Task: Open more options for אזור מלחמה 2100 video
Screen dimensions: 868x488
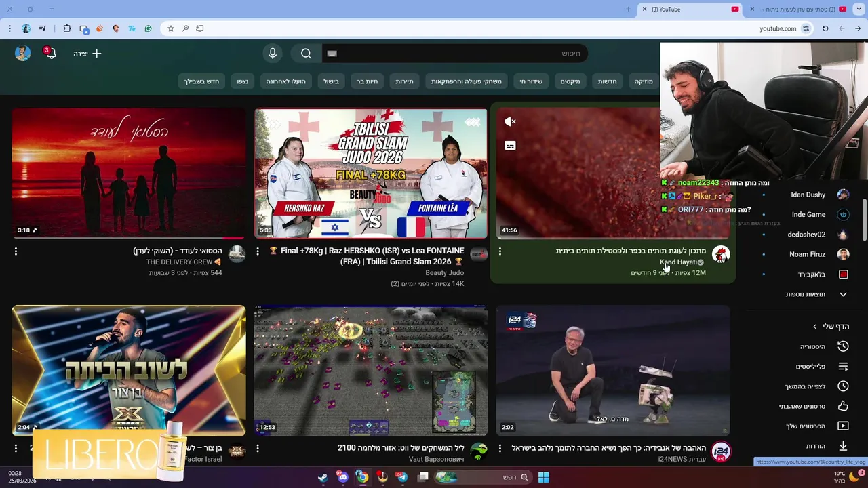Action: 258,449
